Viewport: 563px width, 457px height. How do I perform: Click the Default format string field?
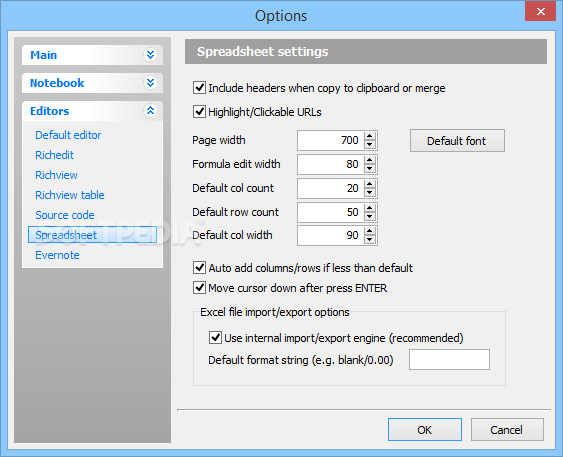point(449,359)
